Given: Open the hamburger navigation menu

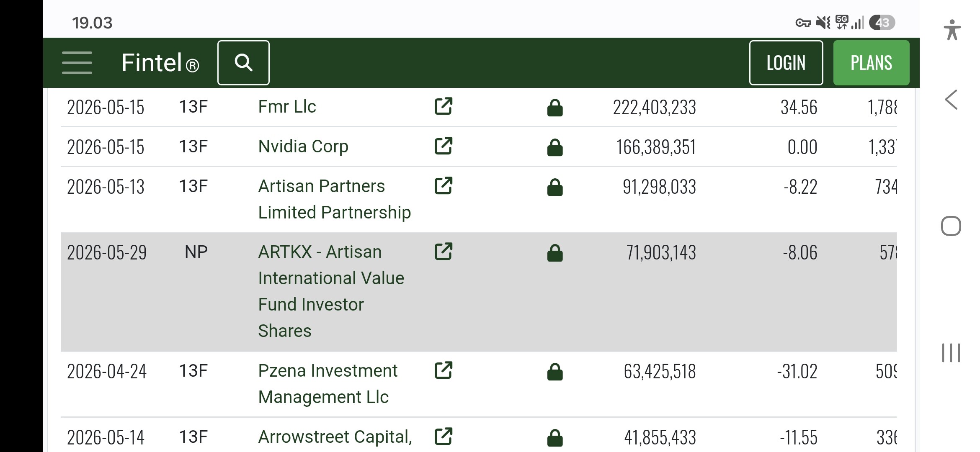Looking at the screenshot, I should point(77,63).
